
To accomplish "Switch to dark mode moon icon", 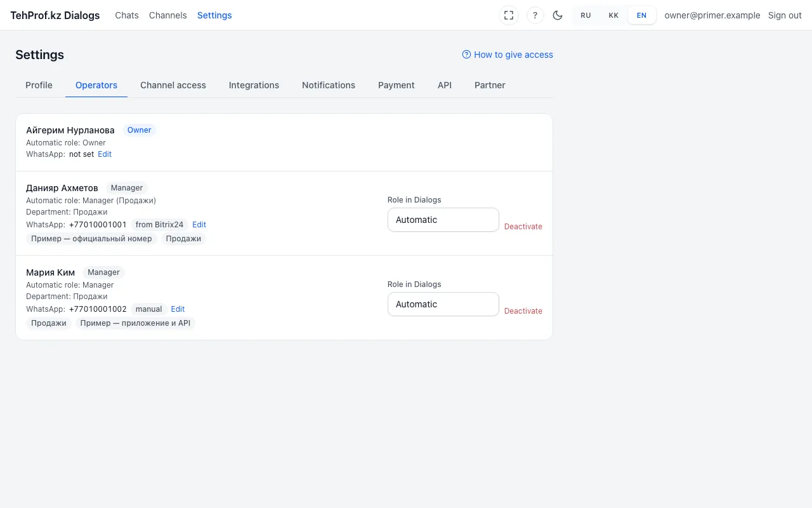I will [558, 15].
